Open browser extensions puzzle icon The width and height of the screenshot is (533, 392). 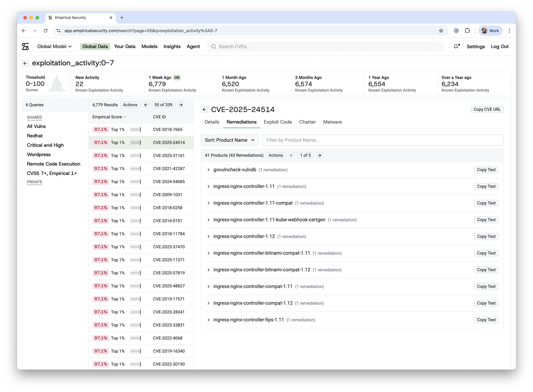467,31
